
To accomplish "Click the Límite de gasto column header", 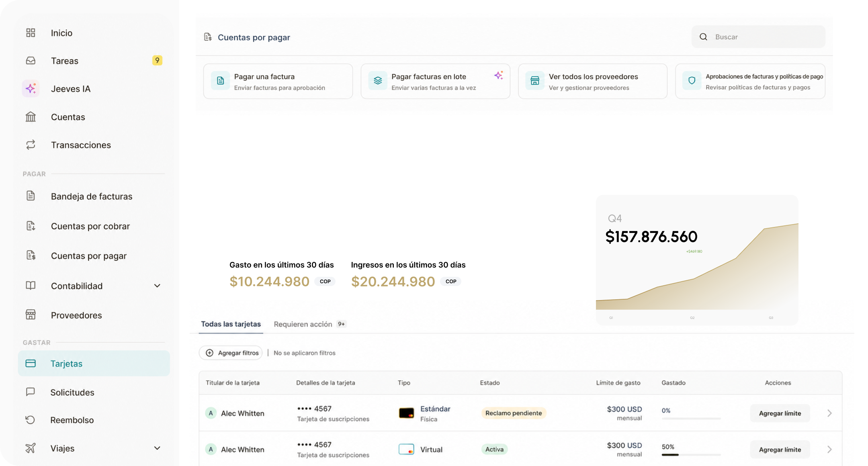I will click(x=618, y=382).
